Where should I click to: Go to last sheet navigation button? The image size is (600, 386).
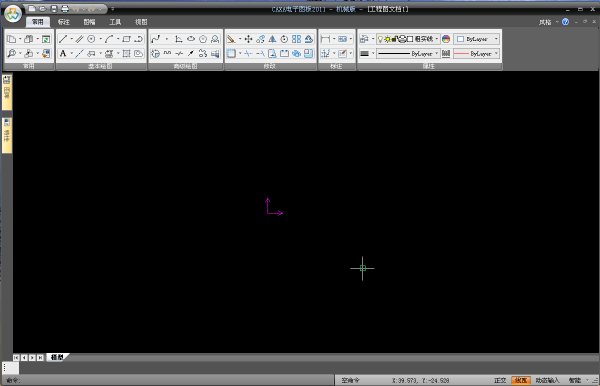pyautogui.click(x=40, y=358)
